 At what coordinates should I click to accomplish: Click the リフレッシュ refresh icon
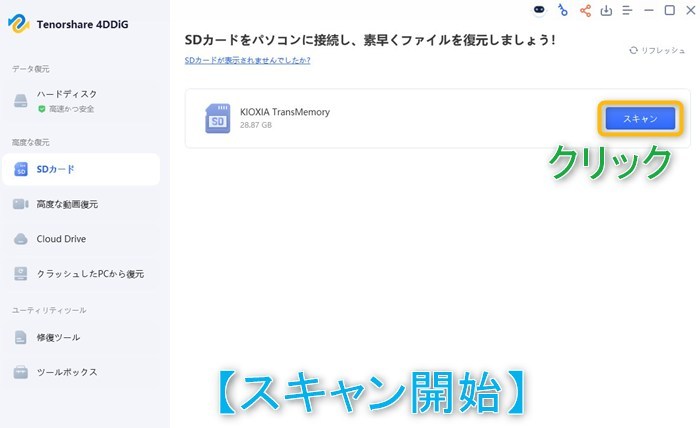[633, 50]
